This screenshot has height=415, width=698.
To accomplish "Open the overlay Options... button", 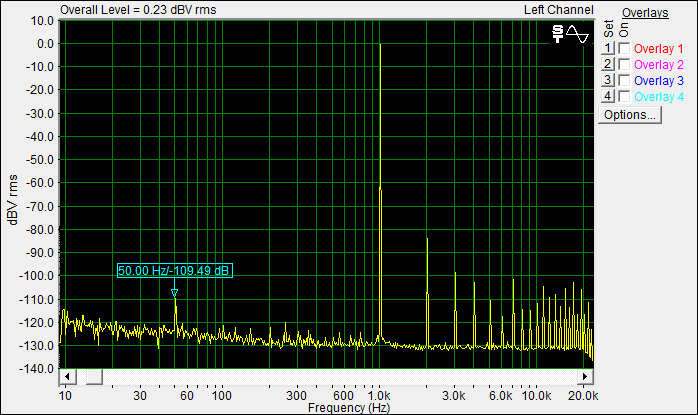I will click(629, 115).
